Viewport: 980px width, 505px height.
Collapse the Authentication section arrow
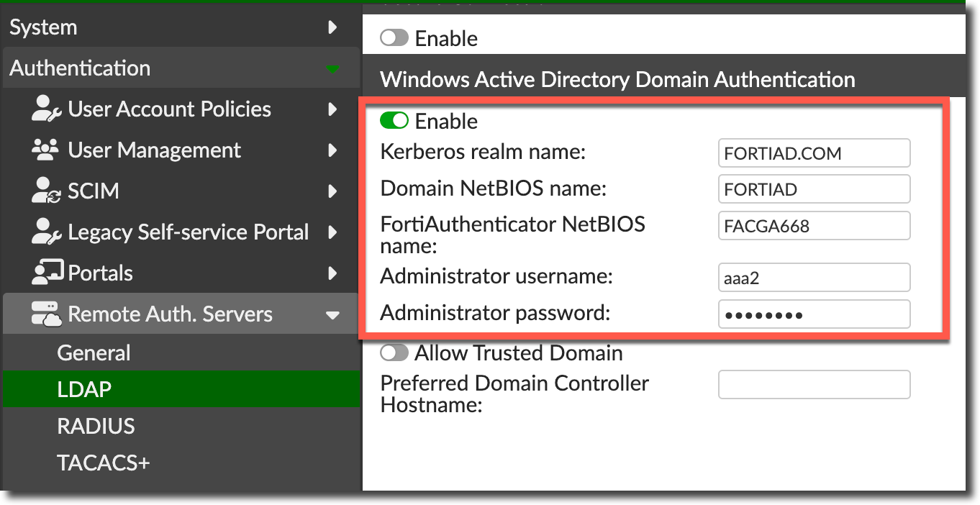point(332,70)
